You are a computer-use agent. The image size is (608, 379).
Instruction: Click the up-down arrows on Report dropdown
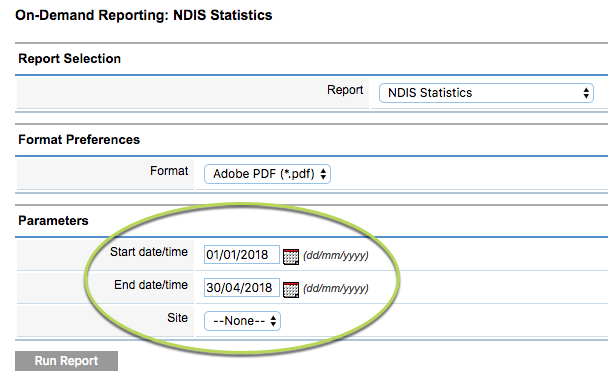[x=586, y=93]
